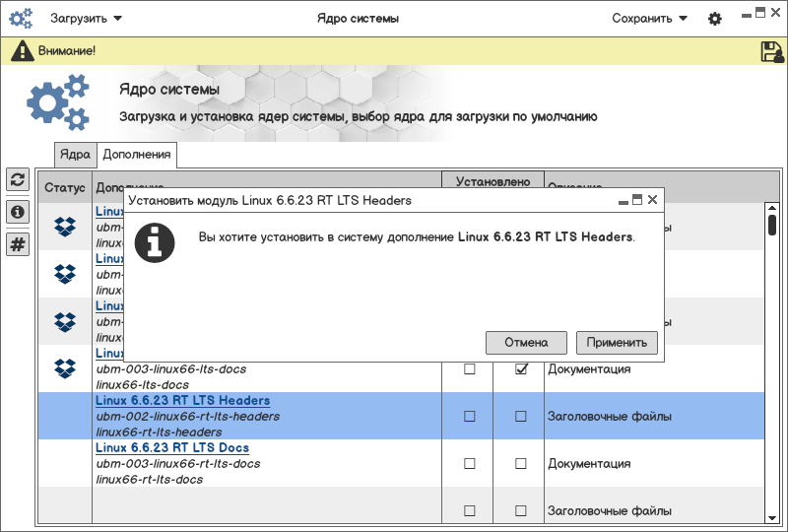This screenshot has height=532, width=788.
Task: Click Заголовочные файлы in highlighted row
Action: click(610, 417)
